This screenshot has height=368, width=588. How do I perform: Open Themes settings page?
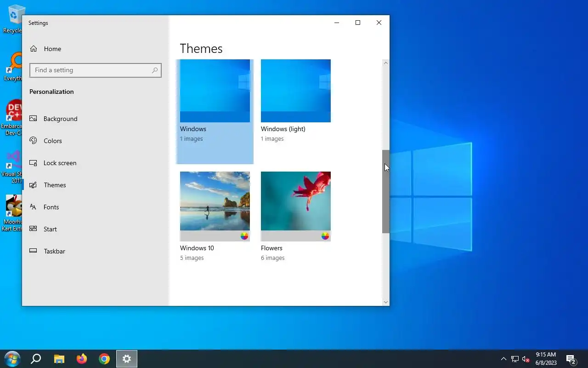(95, 185)
